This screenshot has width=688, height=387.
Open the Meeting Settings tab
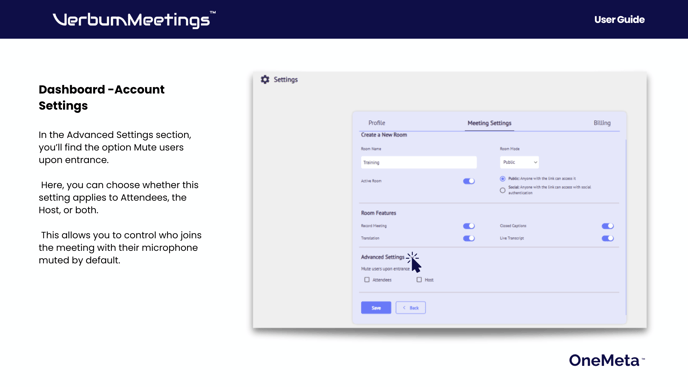coord(489,123)
